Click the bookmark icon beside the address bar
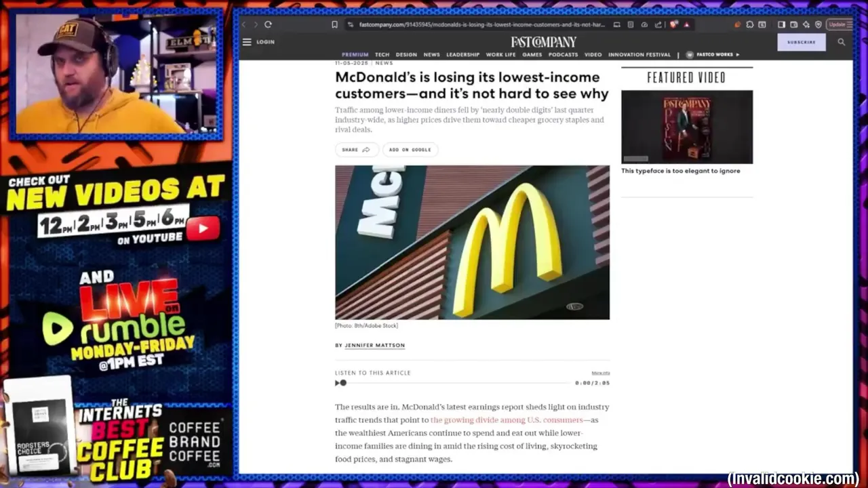868x488 pixels. click(x=334, y=24)
